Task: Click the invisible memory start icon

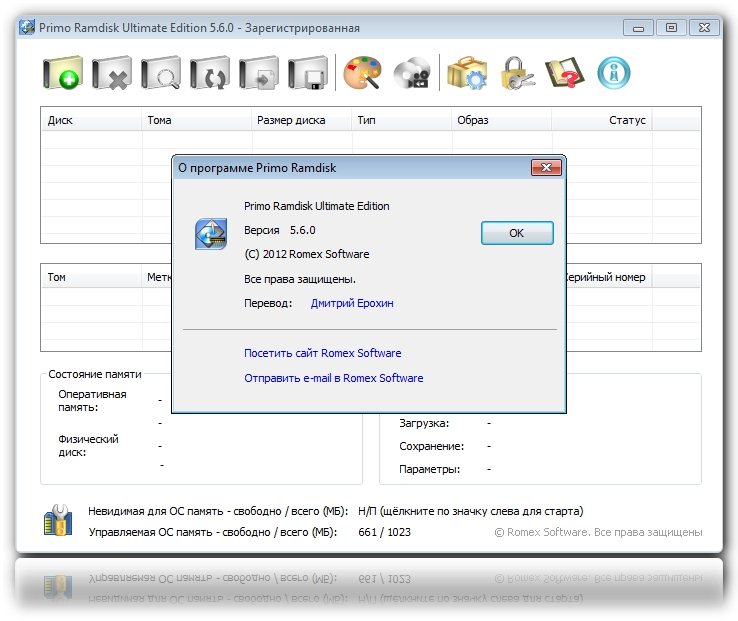Action: tap(58, 521)
